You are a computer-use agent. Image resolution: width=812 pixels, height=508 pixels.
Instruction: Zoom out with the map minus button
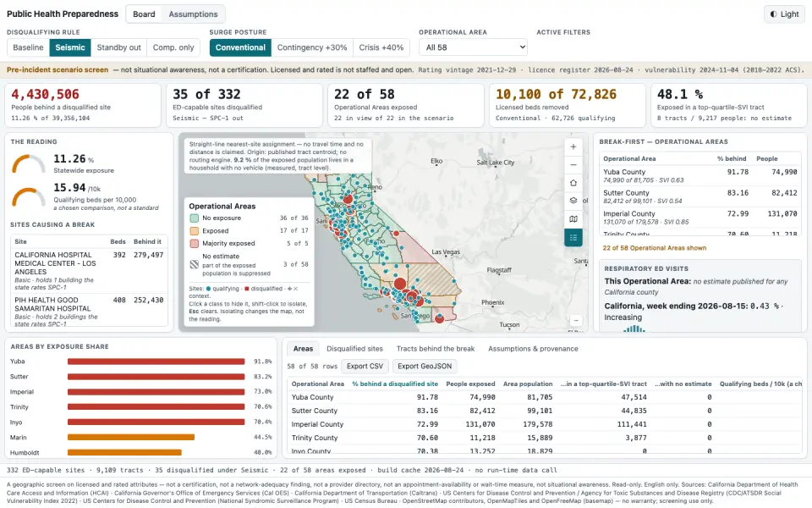(573, 165)
